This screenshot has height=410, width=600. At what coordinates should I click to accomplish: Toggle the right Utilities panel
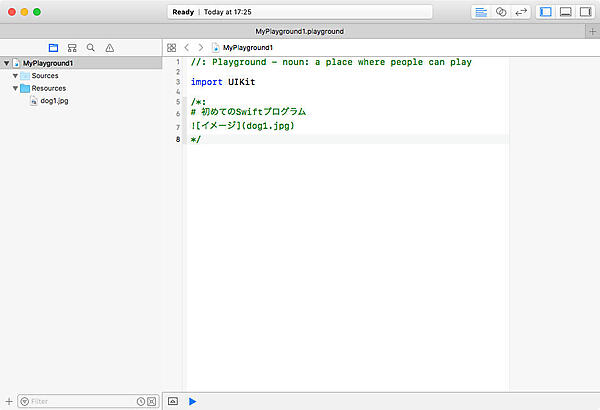(584, 12)
